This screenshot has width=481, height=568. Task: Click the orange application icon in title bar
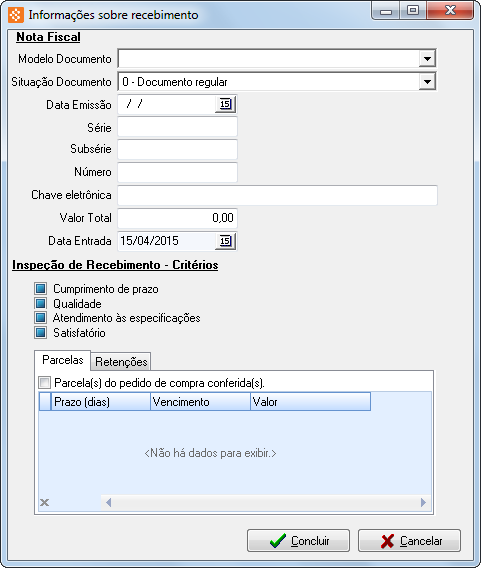[x=16, y=15]
